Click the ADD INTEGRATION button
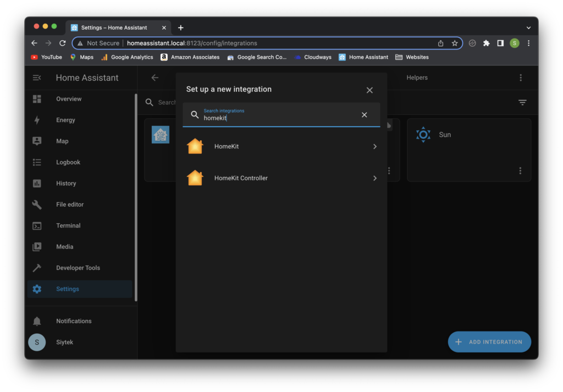Image resolution: width=563 pixels, height=392 pixels. [x=489, y=342]
